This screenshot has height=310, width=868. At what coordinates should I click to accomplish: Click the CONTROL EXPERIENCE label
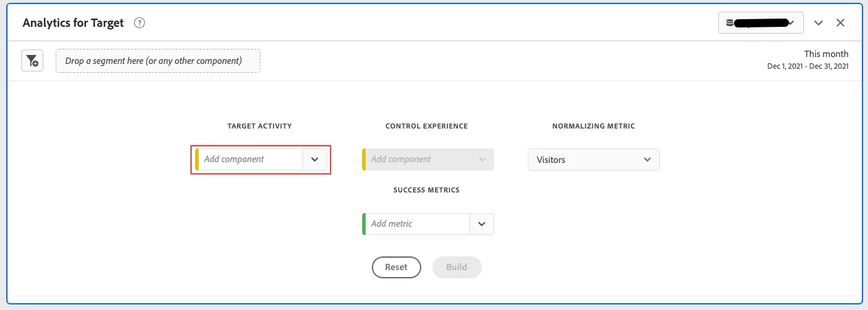pos(427,126)
